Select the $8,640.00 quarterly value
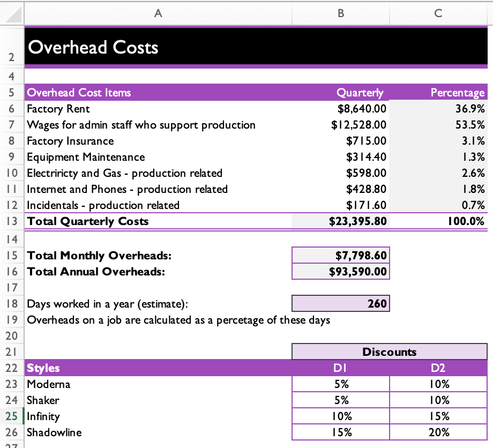 point(341,109)
